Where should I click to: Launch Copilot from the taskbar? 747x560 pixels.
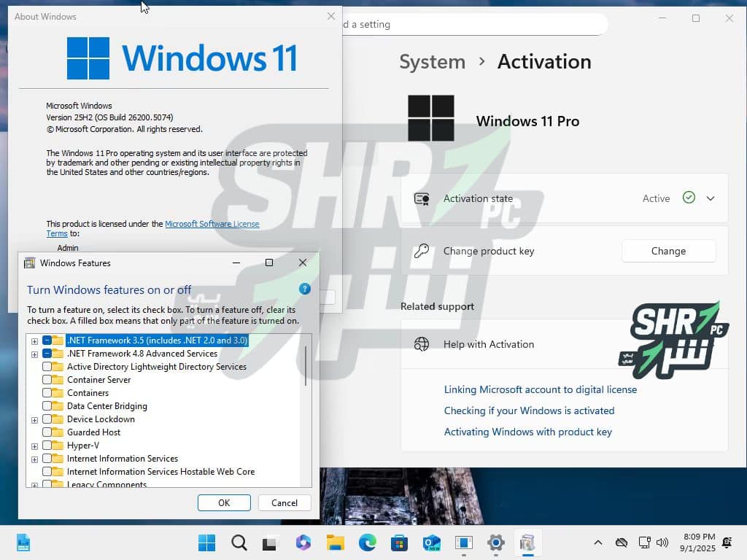303,542
